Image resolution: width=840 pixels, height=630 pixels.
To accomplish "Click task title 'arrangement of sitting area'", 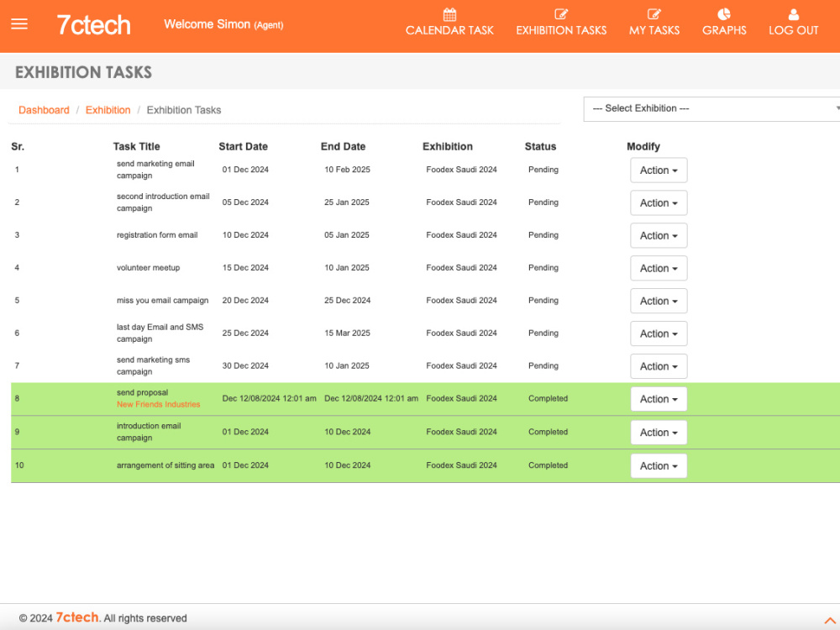I will tap(165, 465).
